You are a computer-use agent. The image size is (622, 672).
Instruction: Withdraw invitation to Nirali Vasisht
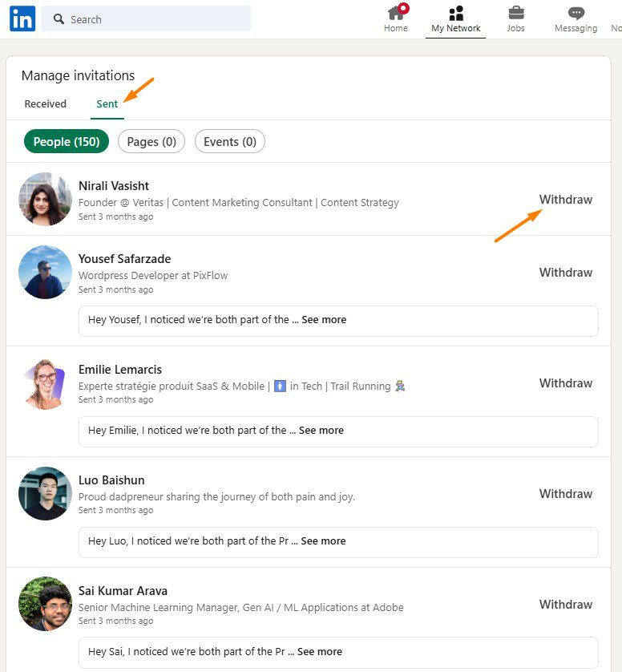click(565, 200)
